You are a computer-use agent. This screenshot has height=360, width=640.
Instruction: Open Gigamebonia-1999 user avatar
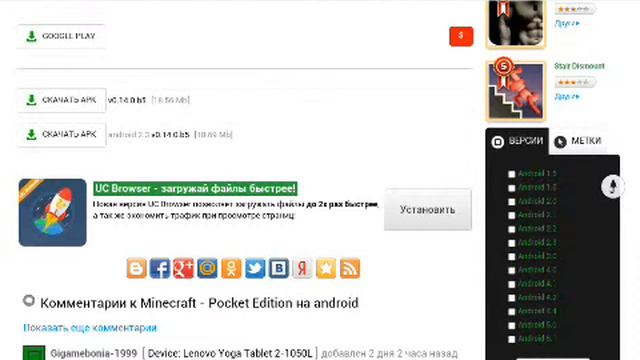34,353
